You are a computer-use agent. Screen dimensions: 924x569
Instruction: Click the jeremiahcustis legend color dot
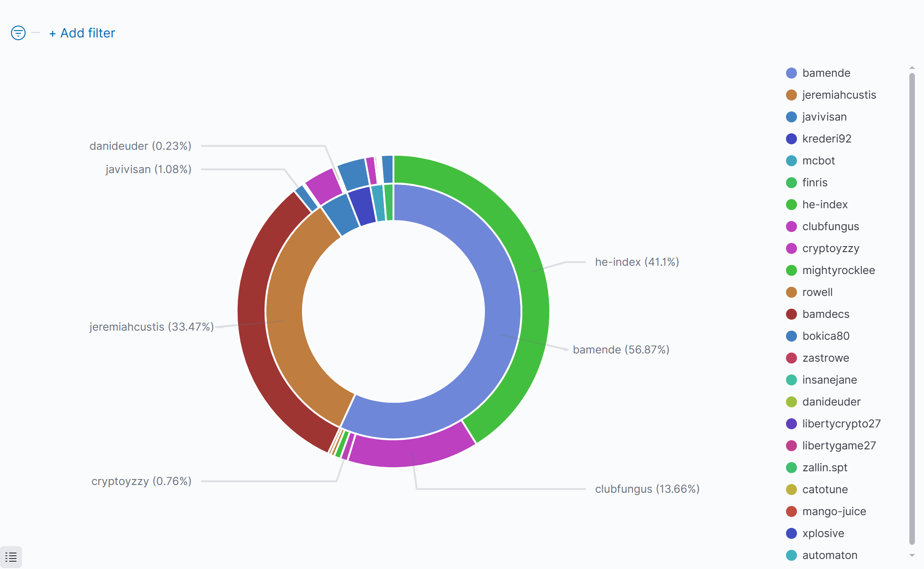tap(791, 95)
